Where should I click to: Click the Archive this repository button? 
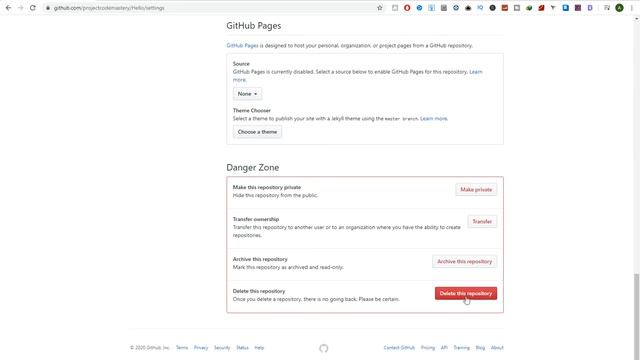click(464, 261)
